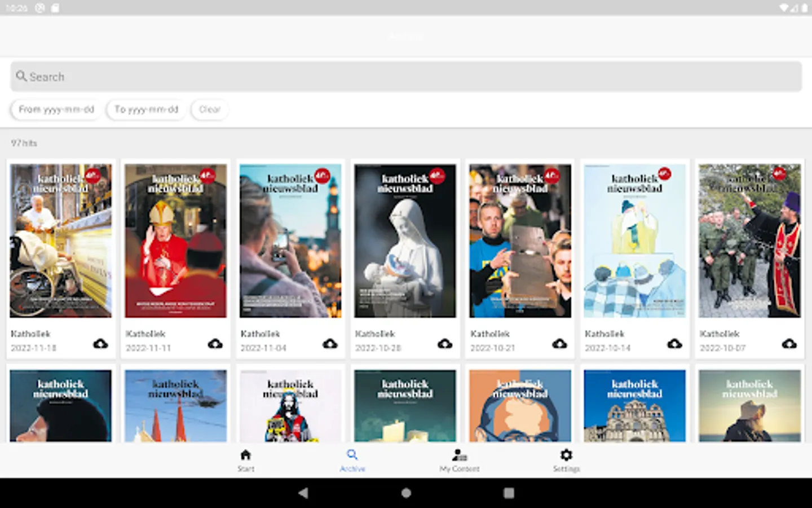Screen dimensions: 812x508
Task: Open second-row cover with orange-blue face illustration
Action: coord(520,405)
